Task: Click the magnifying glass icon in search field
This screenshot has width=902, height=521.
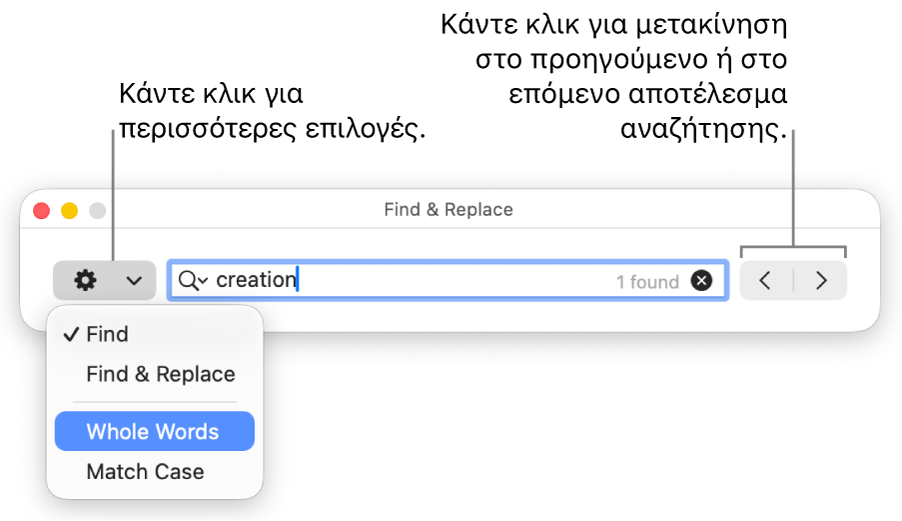Action: (187, 281)
